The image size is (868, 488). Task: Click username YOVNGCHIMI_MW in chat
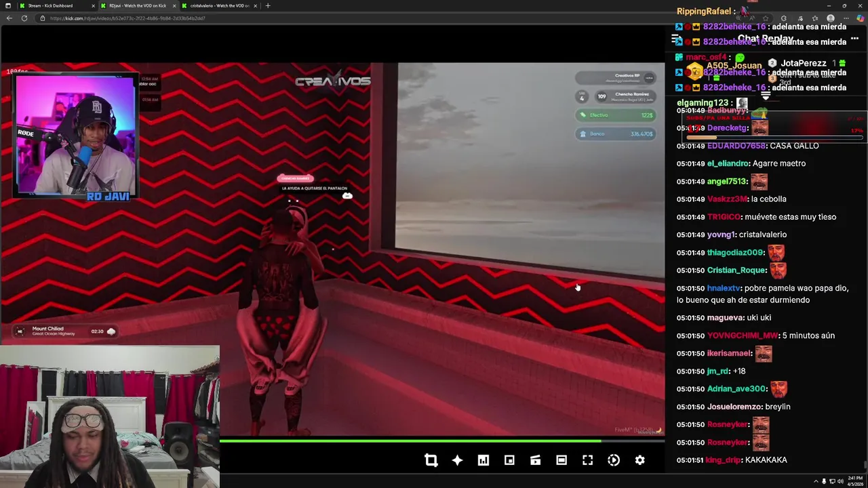(x=743, y=335)
